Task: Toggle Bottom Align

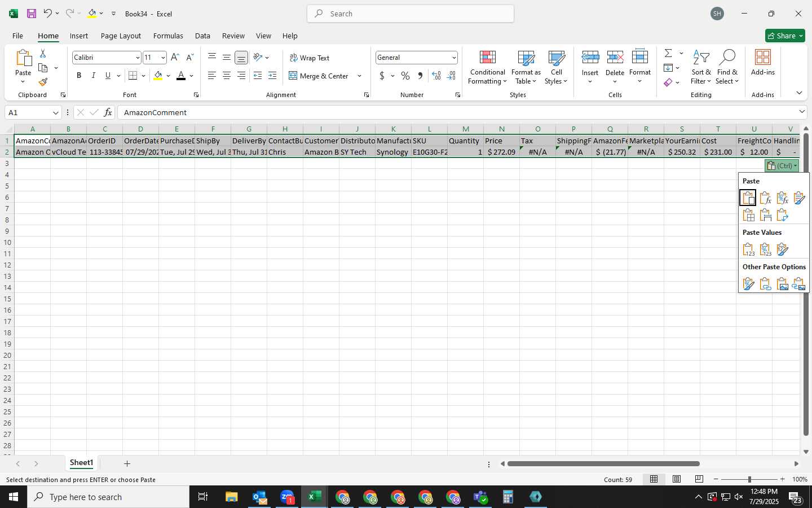Action: click(241, 58)
